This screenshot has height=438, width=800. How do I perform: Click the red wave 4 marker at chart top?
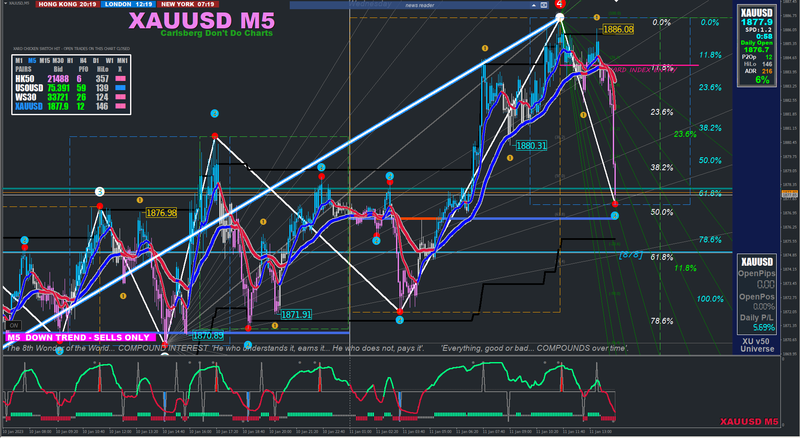pyautogui.click(x=560, y=4)
